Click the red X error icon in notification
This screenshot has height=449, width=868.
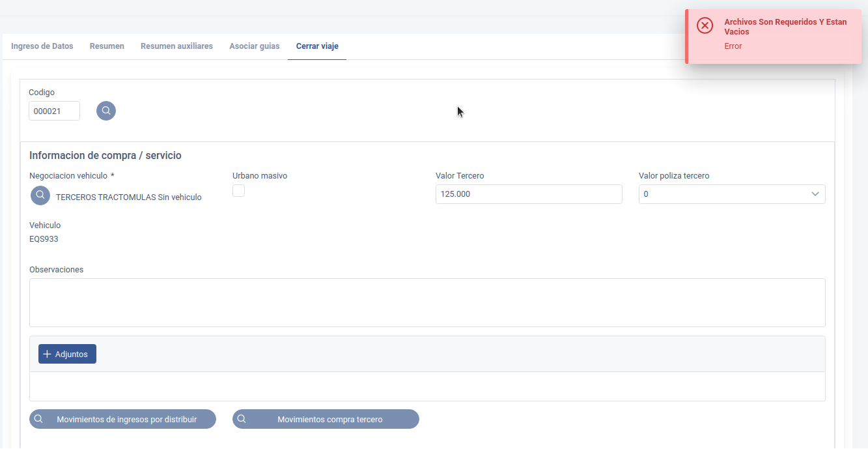(x=705, y=25)
